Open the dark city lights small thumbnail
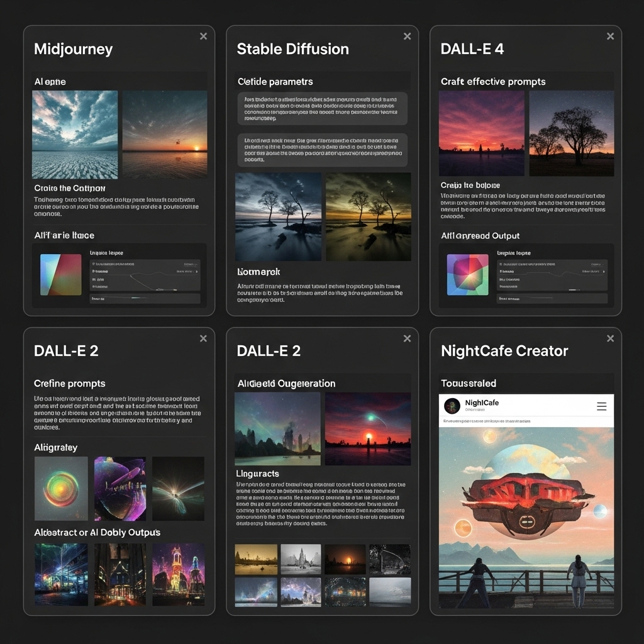Image resolution: width=644 pixels, height=644 pixels. click(x=345, y=592)
